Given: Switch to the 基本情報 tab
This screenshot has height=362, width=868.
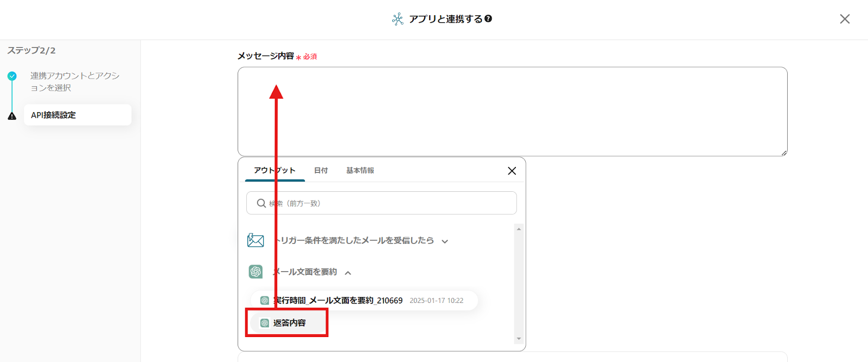Looking at the screenshot, I should (x=360, y=170).
